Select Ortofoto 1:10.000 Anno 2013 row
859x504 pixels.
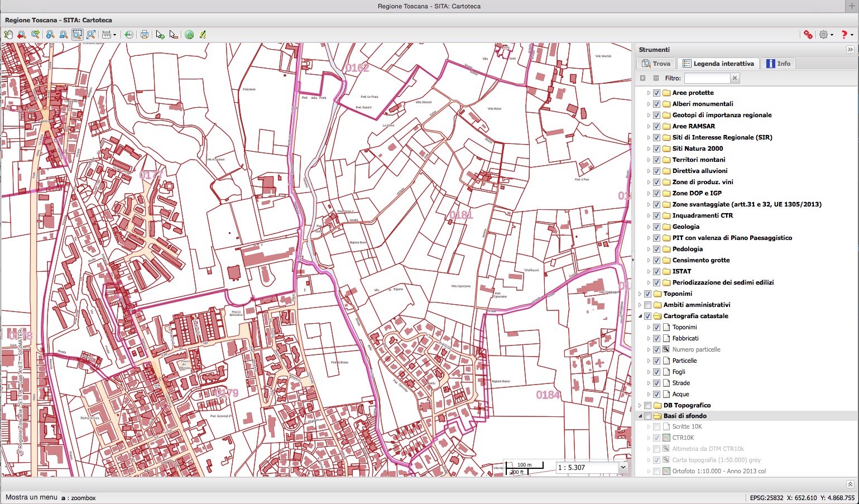point(746,471)
